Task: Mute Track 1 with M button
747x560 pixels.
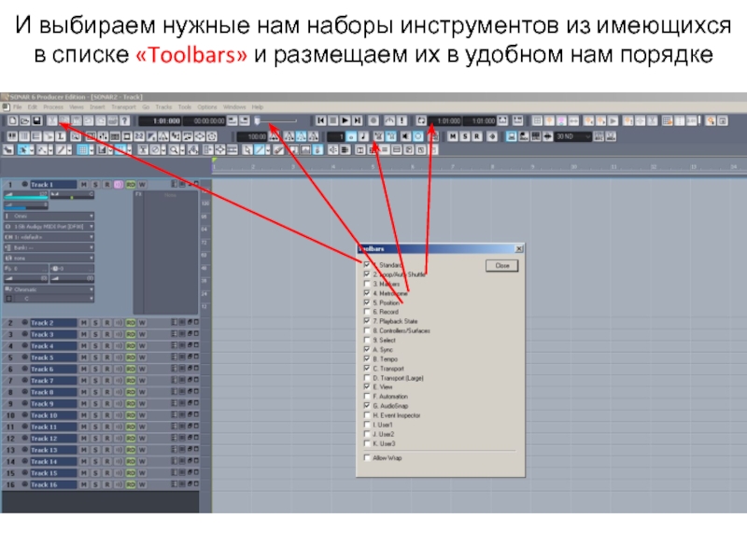Action: (x=84, y=185)
